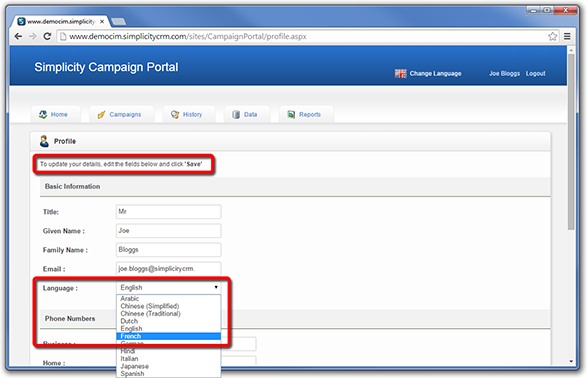Select Chinese (Simplified) from language list
587x378 pixels.
pyautogui.click(x=168, y=306)
